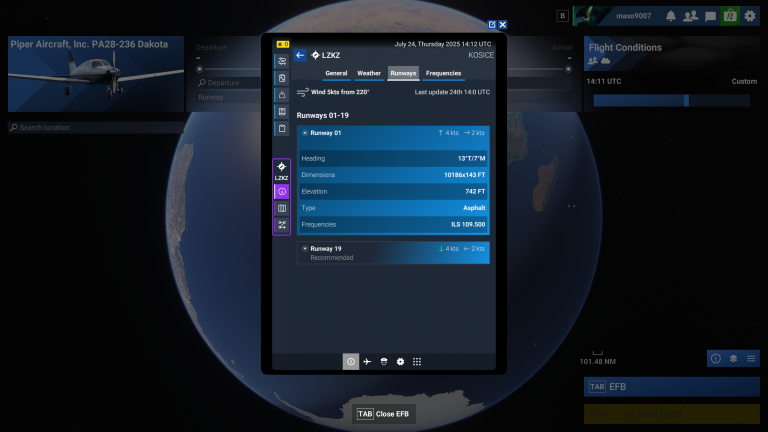Viewport: 768px width, 432px height.
Task: Open the procedures route icon in purple group
Action: [282, 225]
